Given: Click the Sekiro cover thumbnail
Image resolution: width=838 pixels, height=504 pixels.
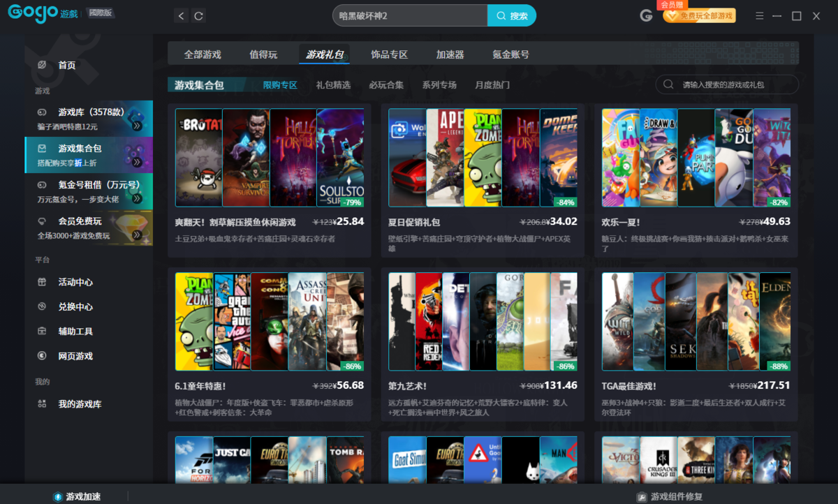Looking at the screenshot, I should tap(681, 321).
